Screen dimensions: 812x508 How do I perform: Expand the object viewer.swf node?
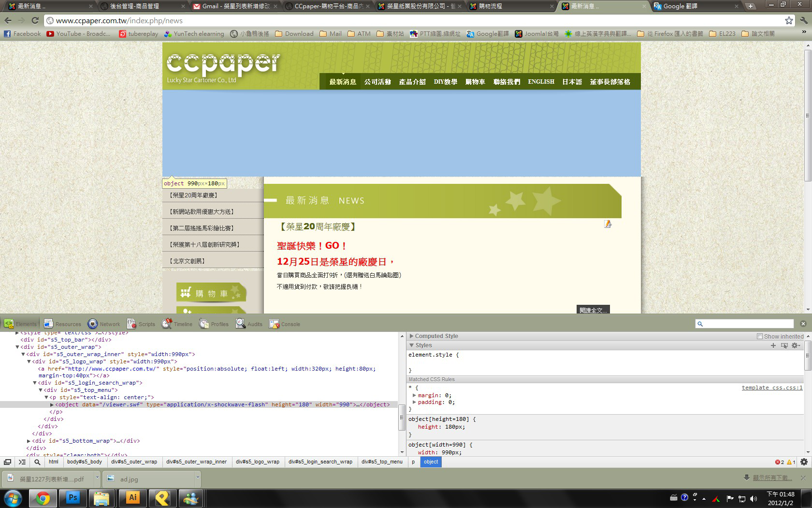(x=52, y=405)
